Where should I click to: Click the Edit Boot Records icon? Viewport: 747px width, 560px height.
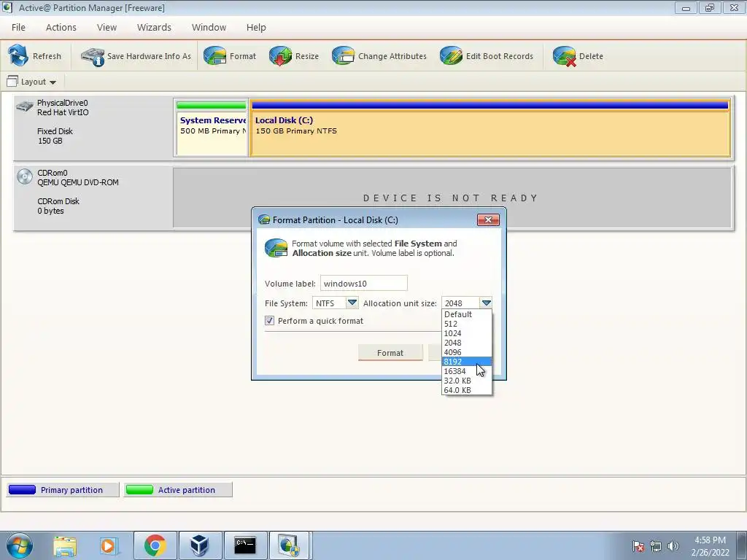click(x=451, y=55)
